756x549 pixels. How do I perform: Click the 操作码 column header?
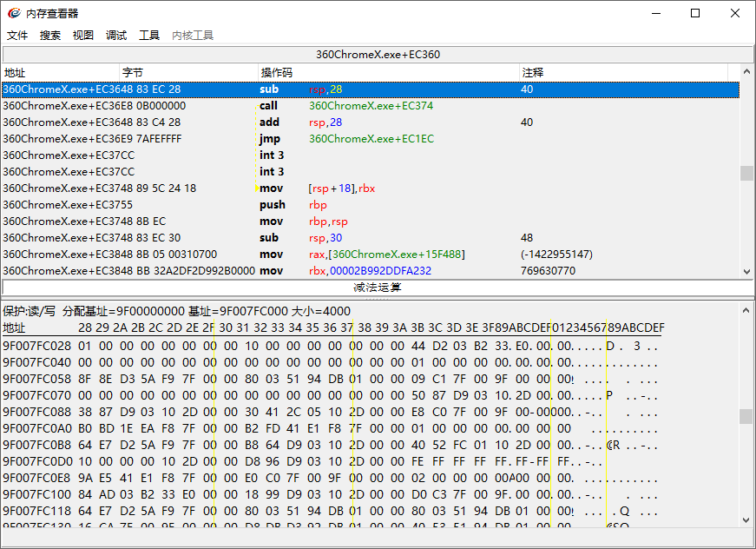pos(389,73)
